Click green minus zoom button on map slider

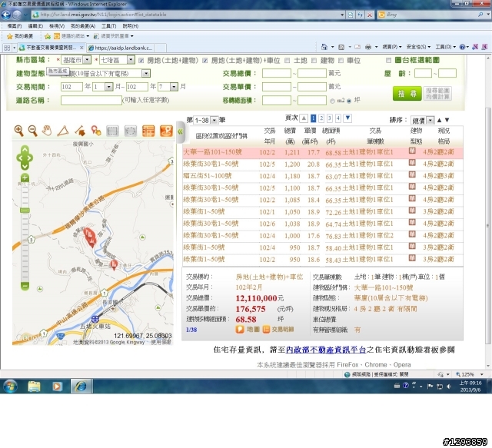tap(25, 286)
